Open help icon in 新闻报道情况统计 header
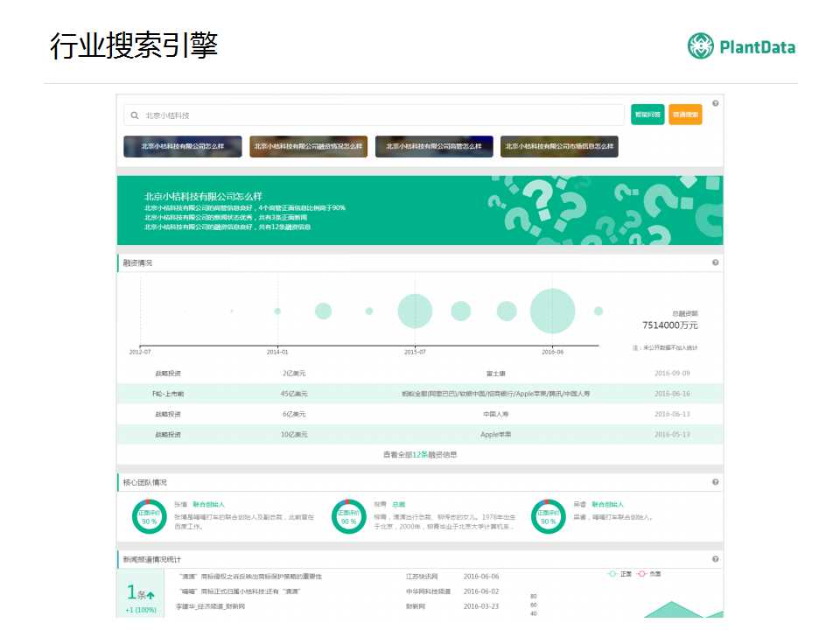The height and width of the screenshot is (630, 840). coord(715,559)
